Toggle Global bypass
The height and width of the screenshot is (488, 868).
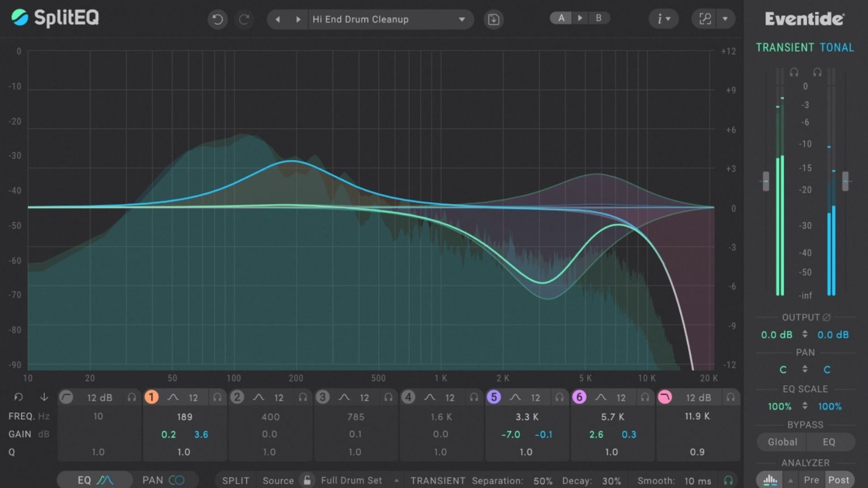pyautogui.click(x=781, y=441)
